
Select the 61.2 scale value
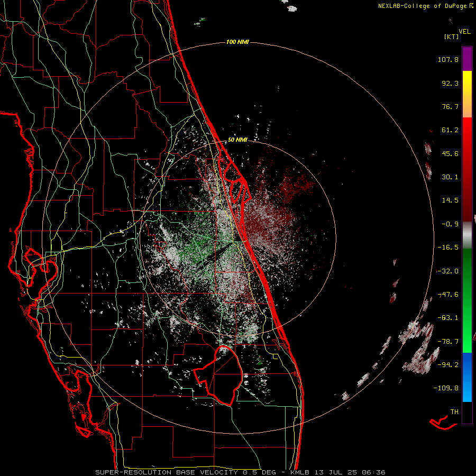pyautogui.click(x=450, y=130)
